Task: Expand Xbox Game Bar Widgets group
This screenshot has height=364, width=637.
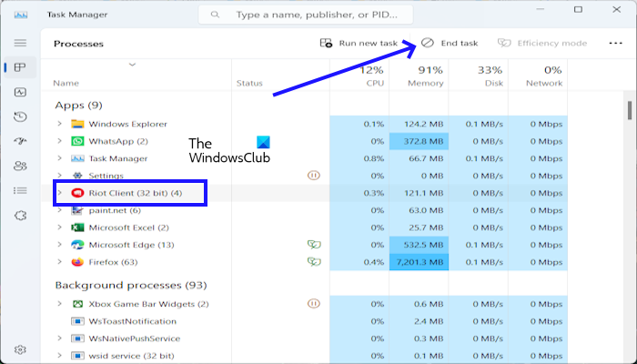Action: pos(60,303)
